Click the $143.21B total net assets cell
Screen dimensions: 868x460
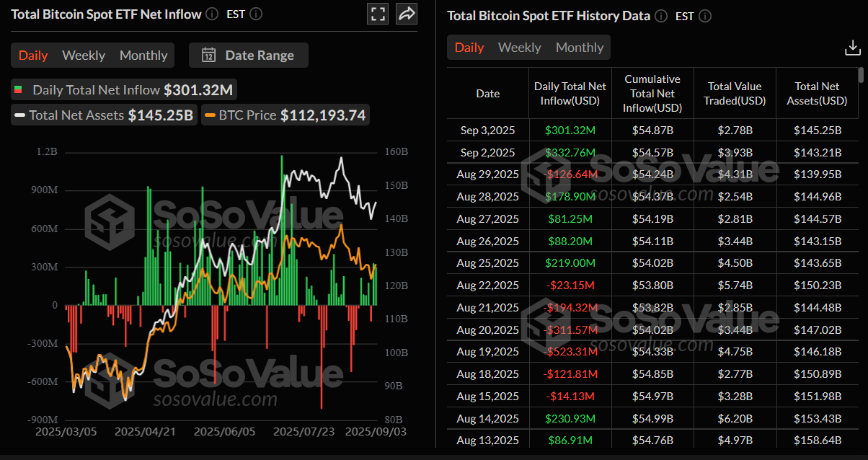817,152
